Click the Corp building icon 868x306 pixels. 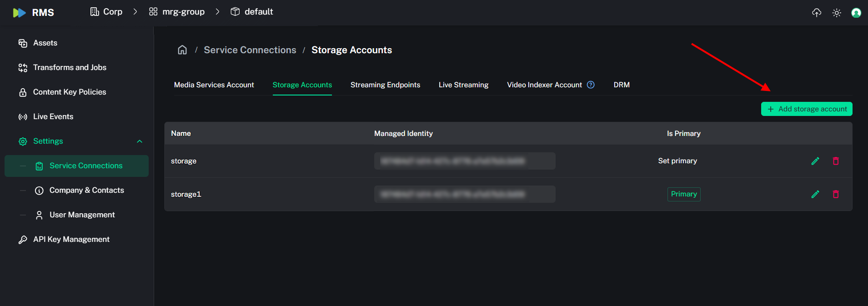[x=95, y=12]
